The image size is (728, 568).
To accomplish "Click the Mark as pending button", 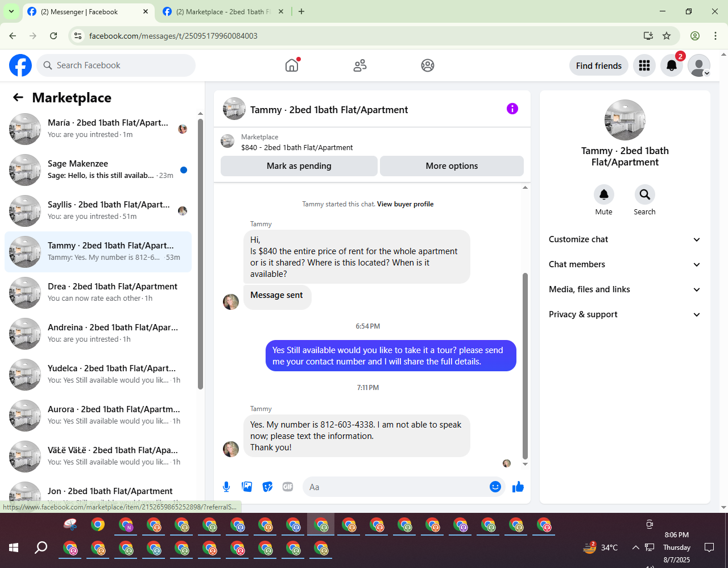I will click(299, 166).
